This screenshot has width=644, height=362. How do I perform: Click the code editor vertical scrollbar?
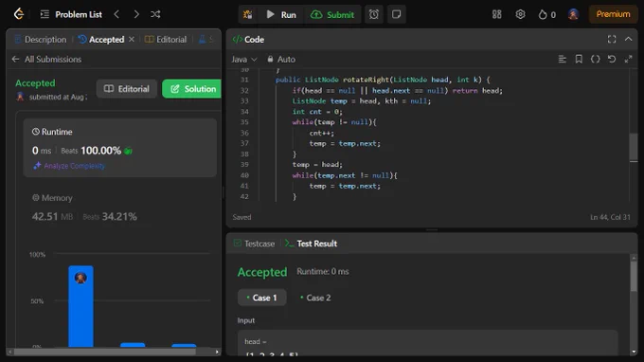tap(634, 147)
